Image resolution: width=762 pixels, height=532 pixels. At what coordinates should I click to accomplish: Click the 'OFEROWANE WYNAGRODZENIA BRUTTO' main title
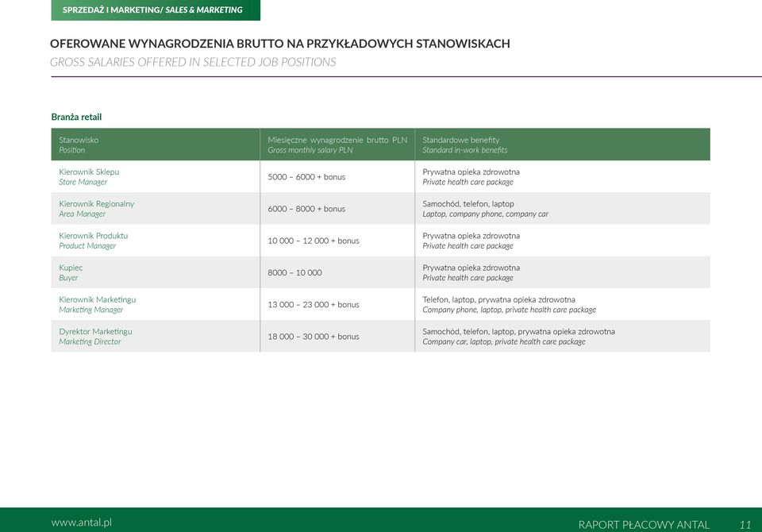coord(280,44)
